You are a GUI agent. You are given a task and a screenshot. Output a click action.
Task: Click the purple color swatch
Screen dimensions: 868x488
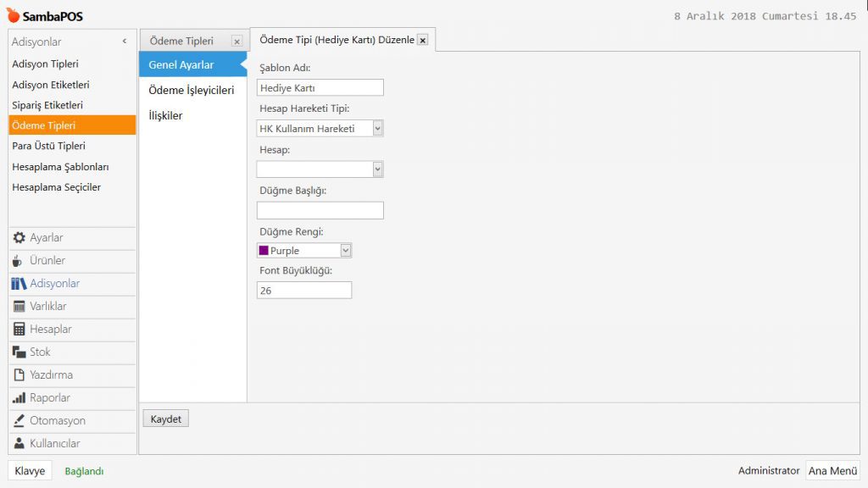pyautogui.click(x=264, y=251)
